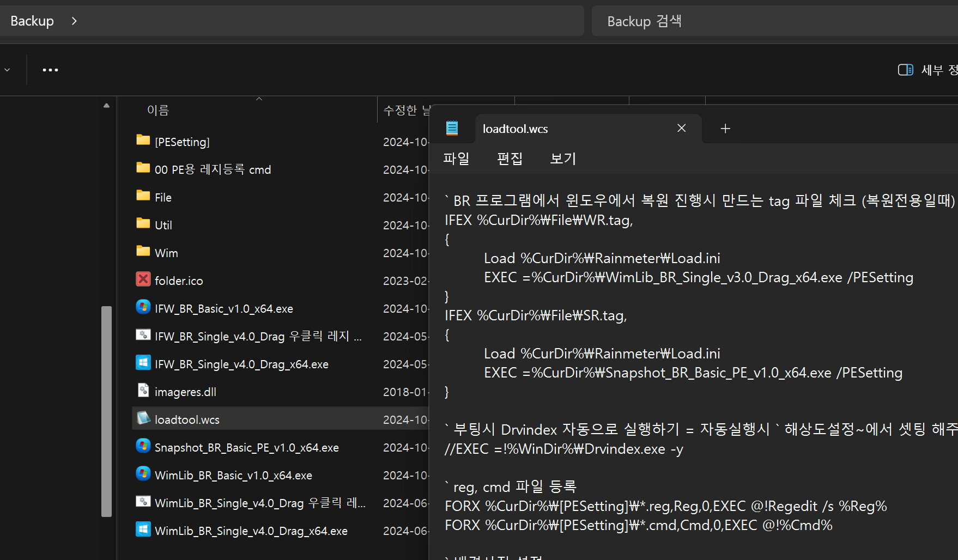958x560 pixels.
Task: Click the WimLib_BR_Single_v4.0_Drag_x64.exe icon
Action: (143, 529)
